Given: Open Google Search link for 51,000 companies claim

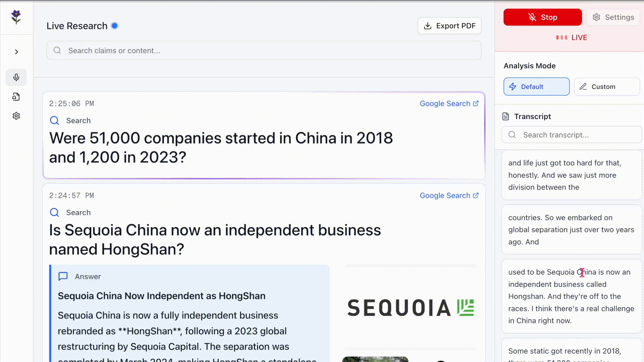Looking at the screenshot, I should 449,104.
